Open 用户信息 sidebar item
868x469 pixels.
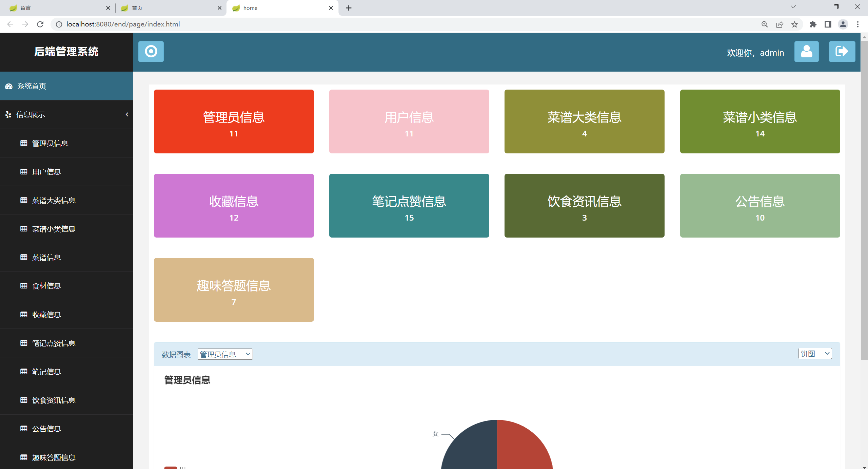coord(66,172)
